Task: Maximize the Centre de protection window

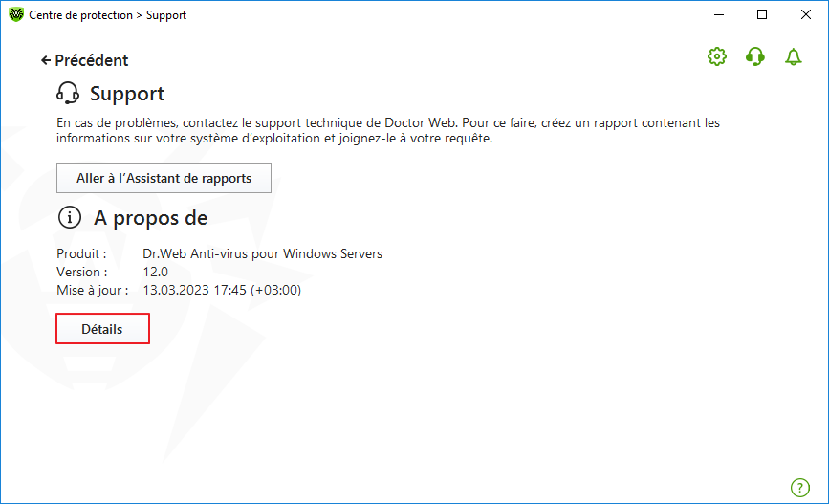Action: [x=762, y=14]
